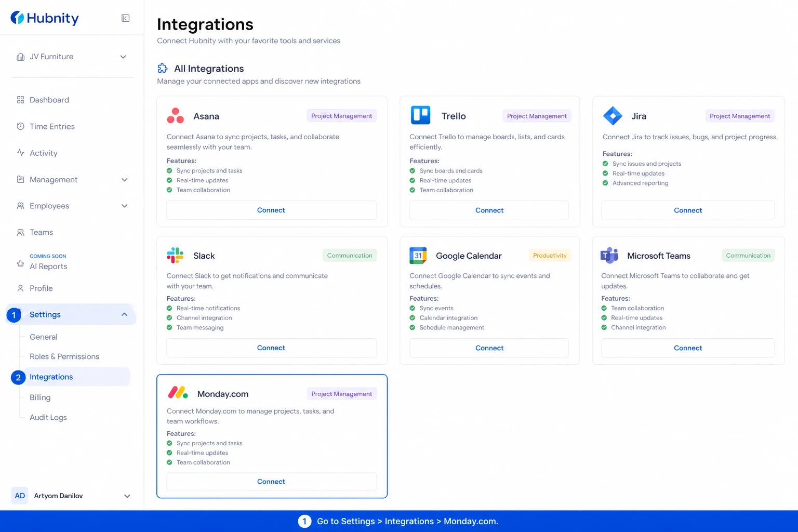Click "Sync issues and projects" feature text

point(646,164)
